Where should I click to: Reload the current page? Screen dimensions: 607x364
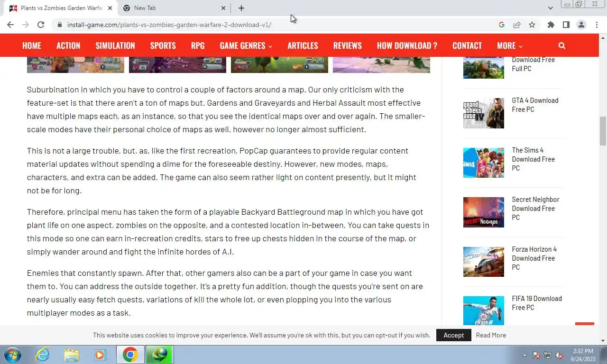[x=41, y=25]
